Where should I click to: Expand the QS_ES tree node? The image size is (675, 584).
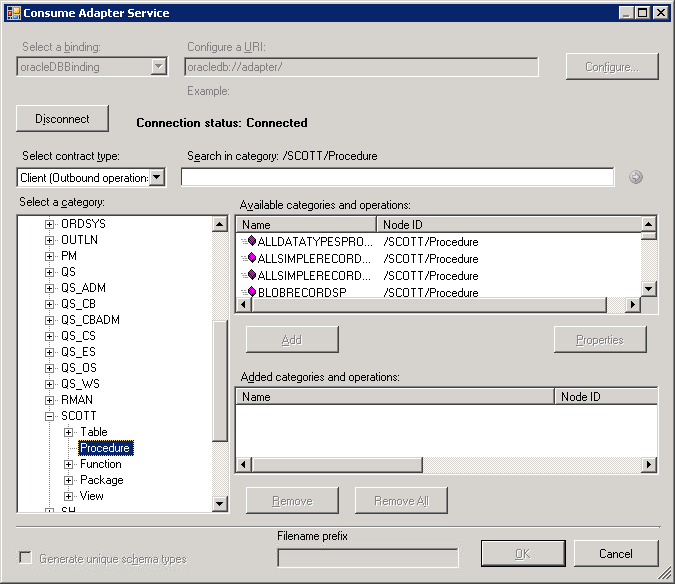[50, 352]
